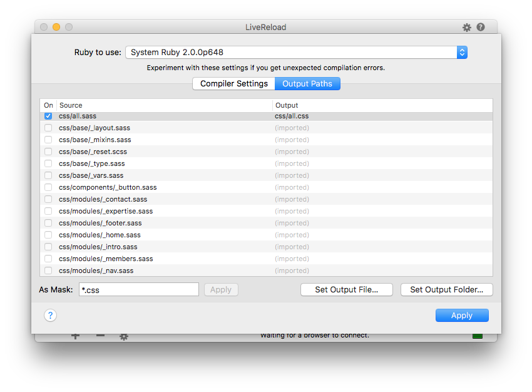
Task: Select css/modules/_home.sass row text
Action: 100,235
